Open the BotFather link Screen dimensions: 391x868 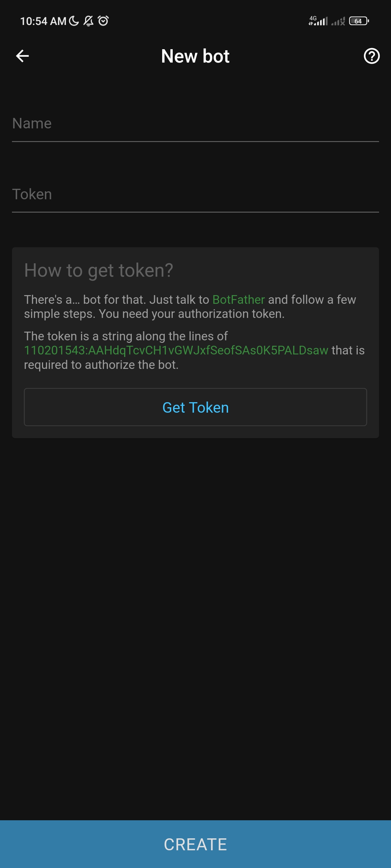[x=239, y=299]
